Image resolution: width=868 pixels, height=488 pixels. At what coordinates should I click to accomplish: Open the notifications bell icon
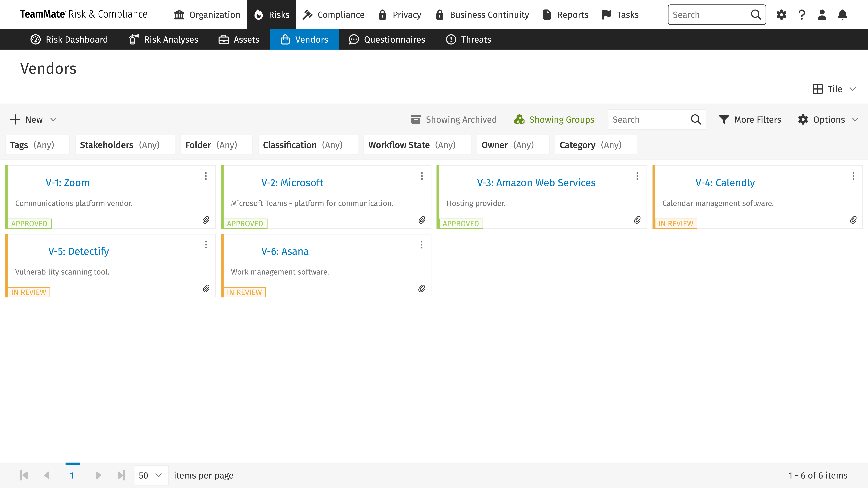point(842,14)
